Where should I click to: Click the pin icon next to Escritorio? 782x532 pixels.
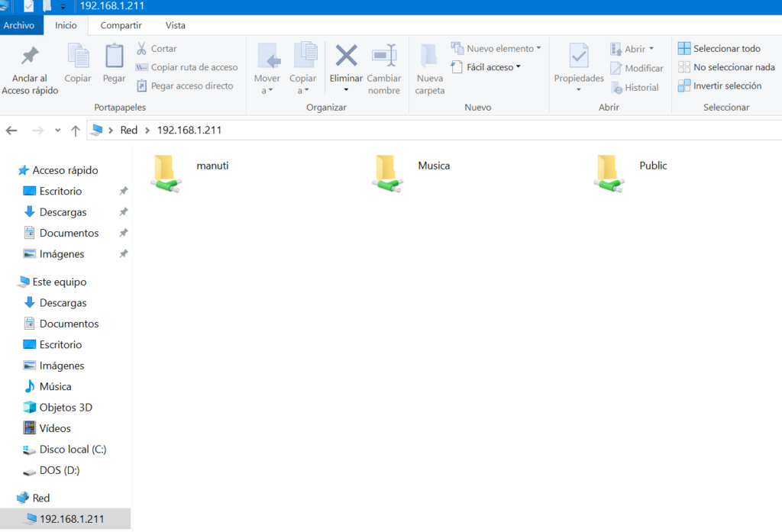124,191
